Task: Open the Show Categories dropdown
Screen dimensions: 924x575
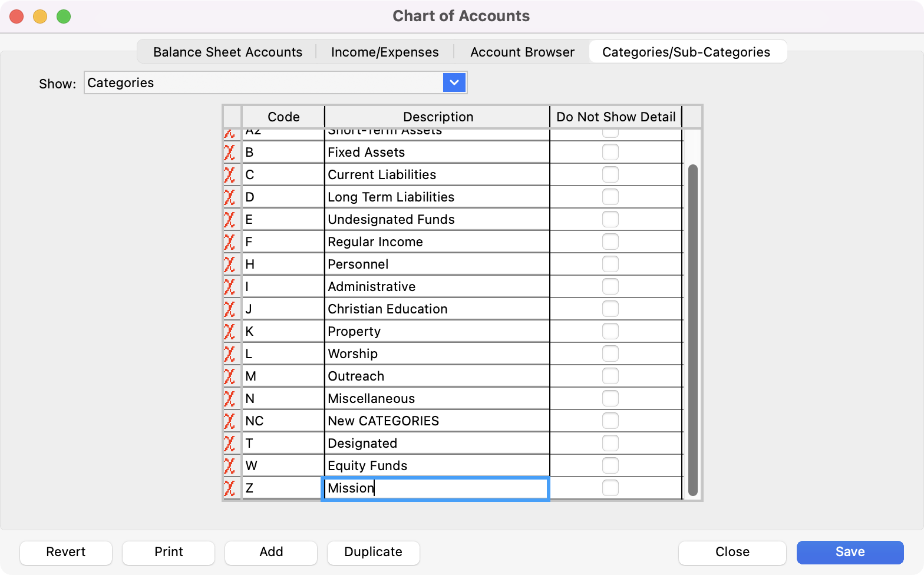Action: pos(454,82)
